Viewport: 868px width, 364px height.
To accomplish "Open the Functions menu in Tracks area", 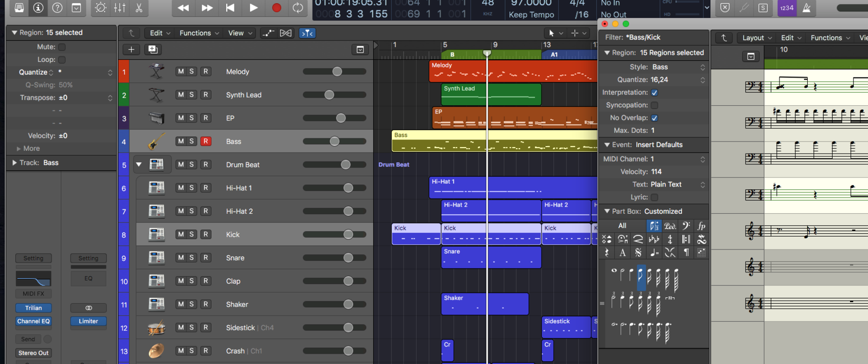I will click(x=199, y=33).
